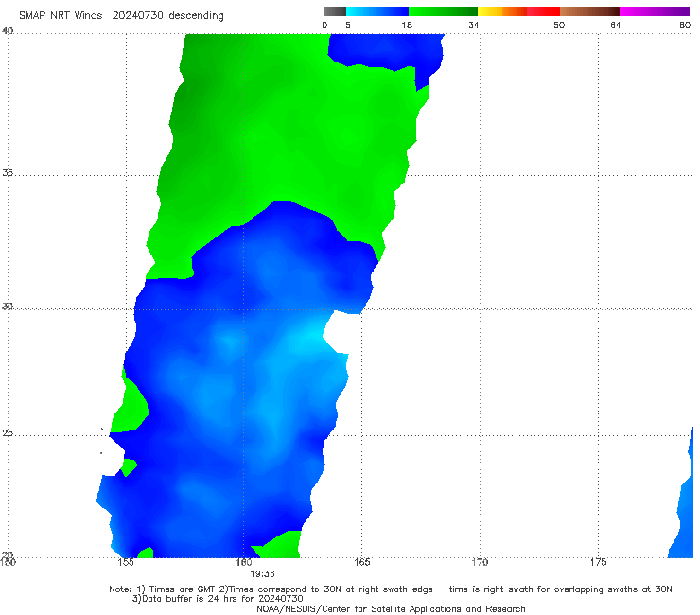Screen dimensions: 700x615
Task: Click the color bar label "80"
Action: pos(685,26)
